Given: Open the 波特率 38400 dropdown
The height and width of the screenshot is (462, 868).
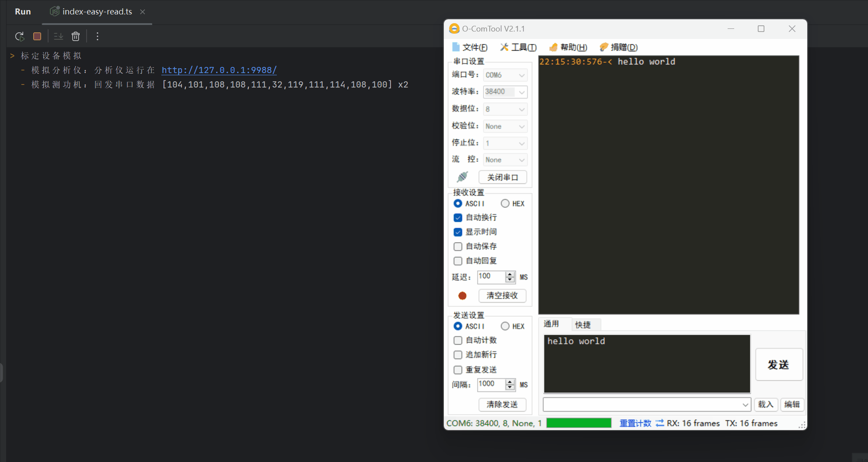Looking at the screenshot, I should [x=505, y=92].
